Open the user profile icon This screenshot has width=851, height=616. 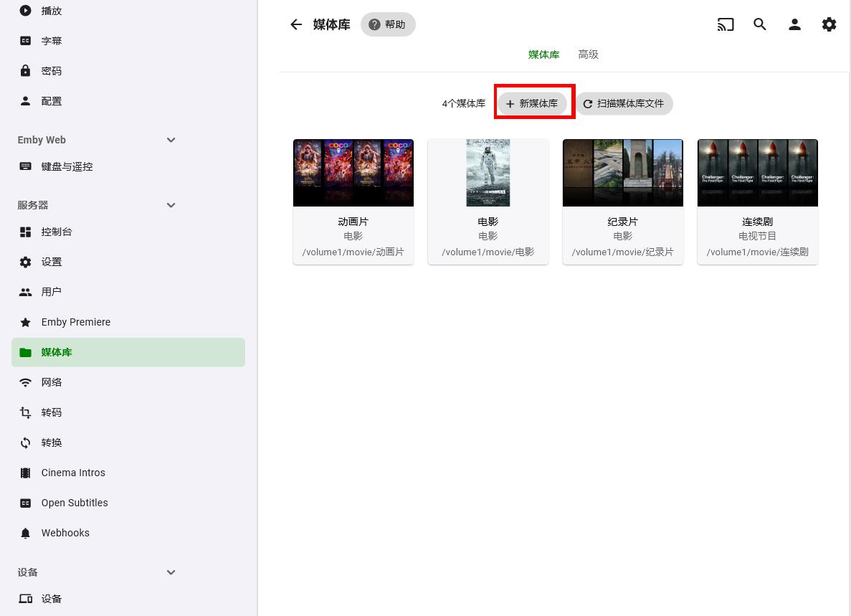pos(794,24)
